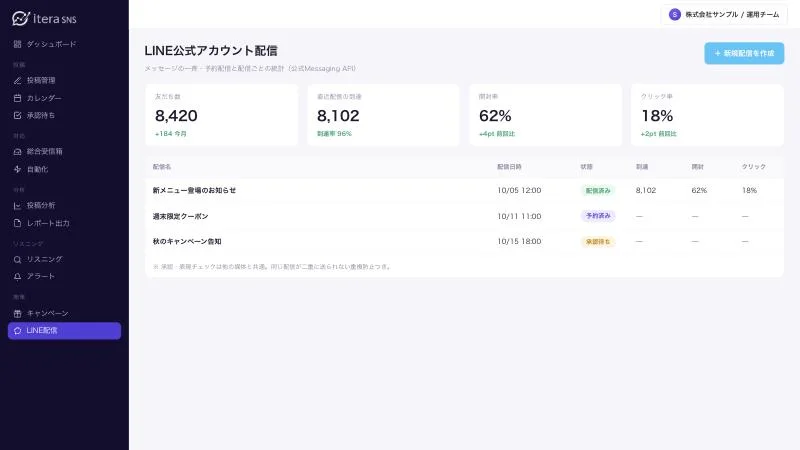Click the リスニング search icon
Screen dimensions: 800x450
[17, 260]
